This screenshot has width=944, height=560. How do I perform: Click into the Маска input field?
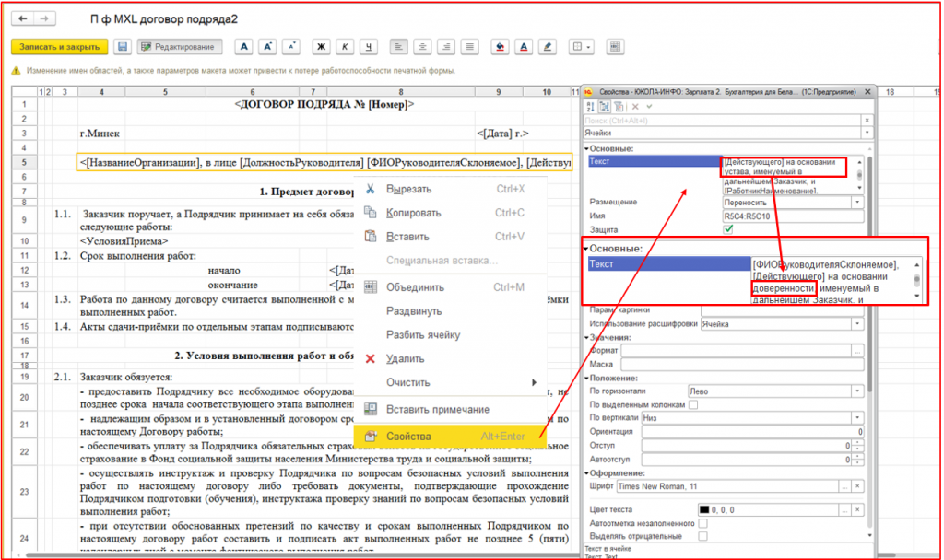coord(742,365)
